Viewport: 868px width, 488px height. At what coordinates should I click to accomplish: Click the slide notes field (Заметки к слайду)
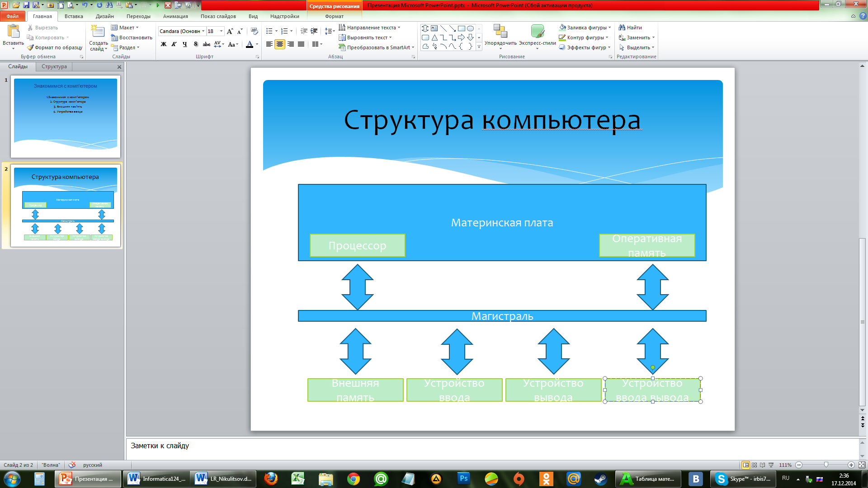(492, 449)
